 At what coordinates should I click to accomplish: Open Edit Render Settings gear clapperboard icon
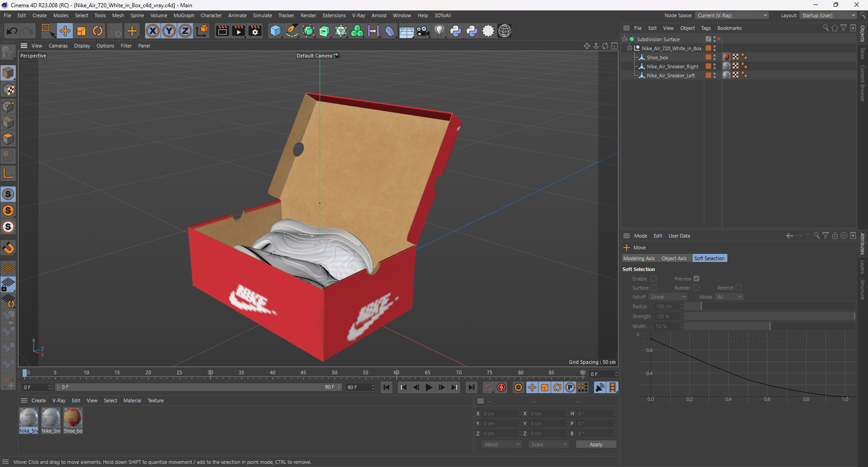[x=255, y=31]
